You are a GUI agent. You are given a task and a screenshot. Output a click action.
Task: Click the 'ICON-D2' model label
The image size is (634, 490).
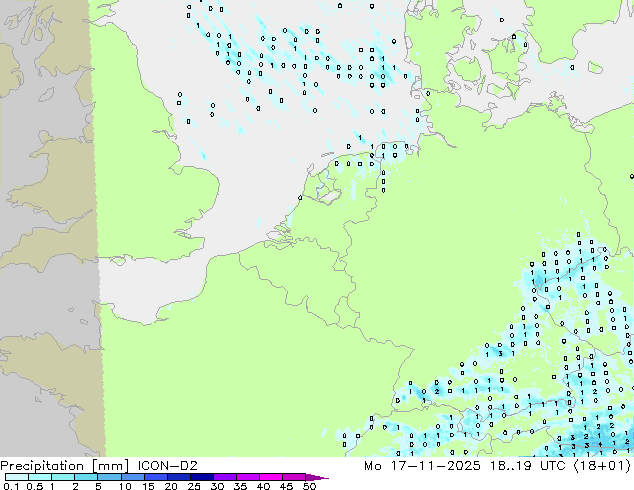click(x=167, y=466)
